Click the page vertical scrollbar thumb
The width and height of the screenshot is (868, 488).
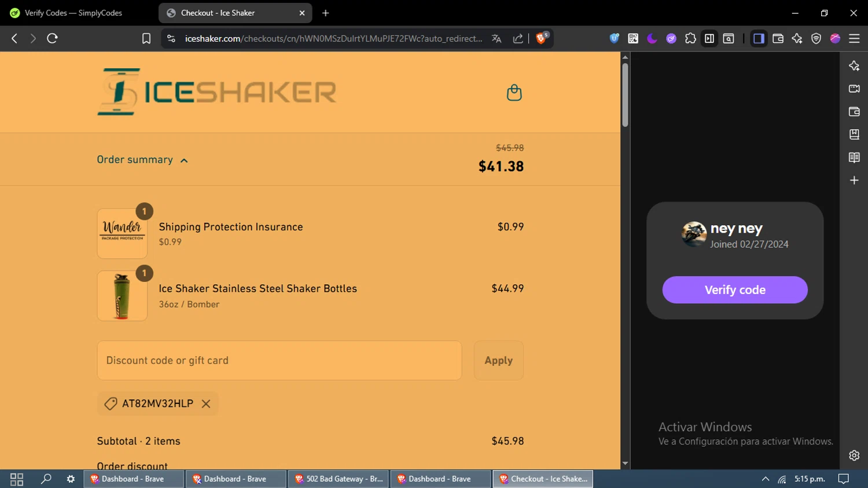tap(625, 94)
